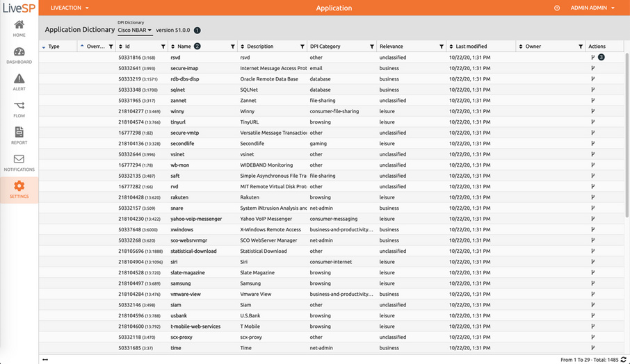Click override flag action for winny row
This screenshot has width=630, height=364.
[x=592, y=111]
